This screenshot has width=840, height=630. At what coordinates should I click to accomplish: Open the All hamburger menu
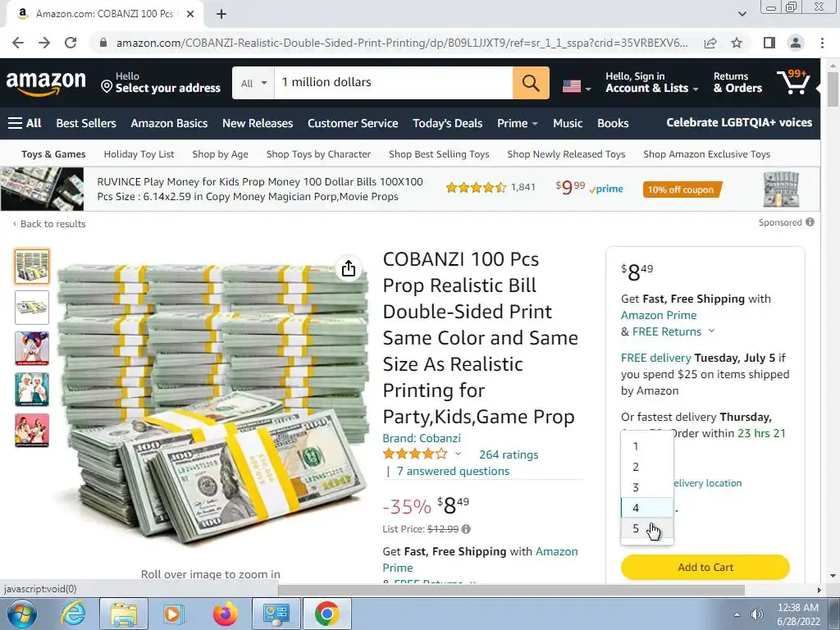coord(25,123)
